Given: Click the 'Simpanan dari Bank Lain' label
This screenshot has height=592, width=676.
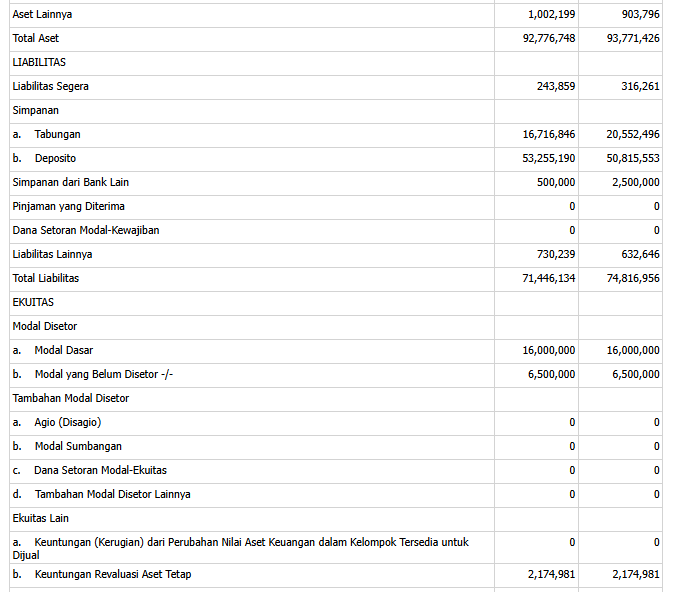Looking at the screenshot, I should (70, 182).
